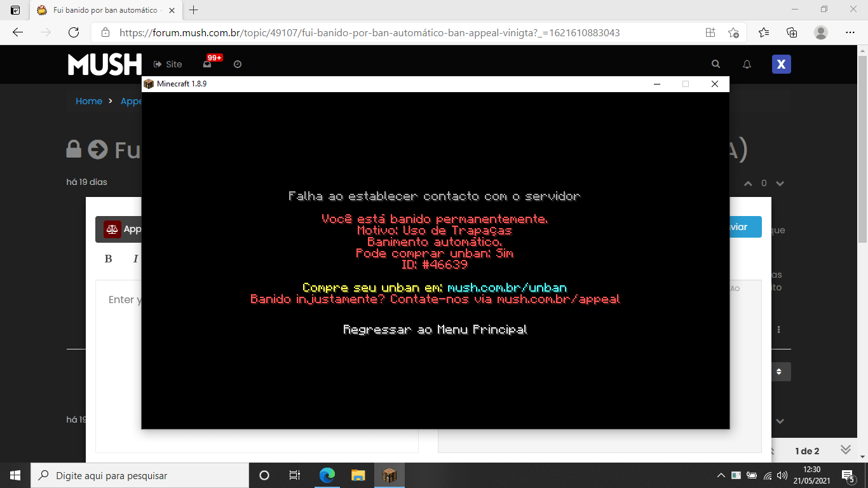The image size is (868, 488).
Task: Open Task View on the taskbar
Action: (x=295, y=475)
